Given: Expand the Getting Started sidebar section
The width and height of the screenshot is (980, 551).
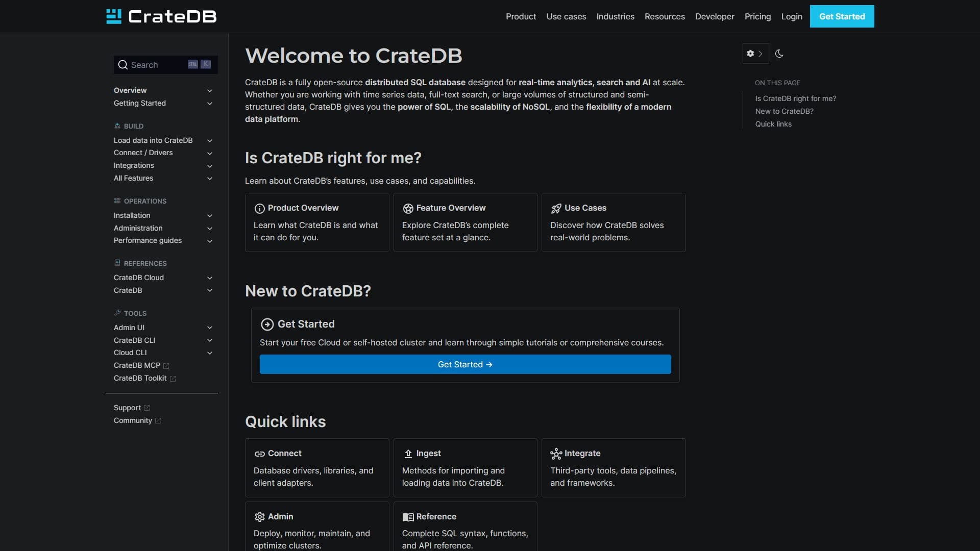Looking at the screenshot, I should [210, 104].
